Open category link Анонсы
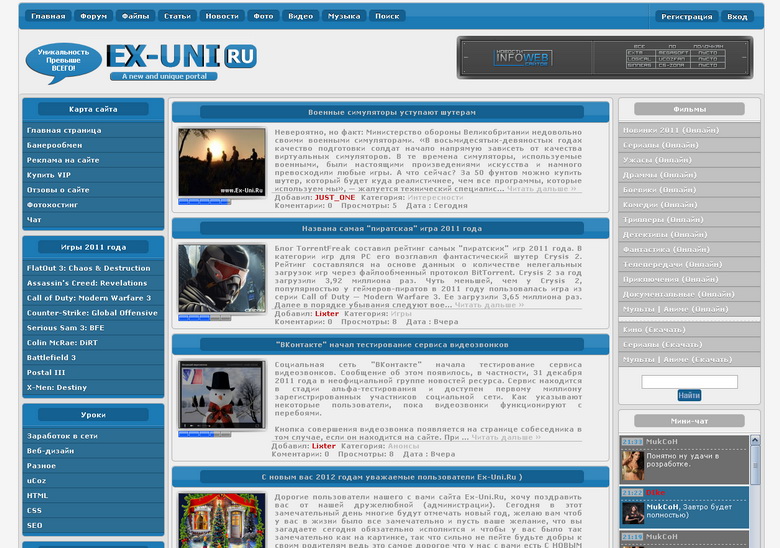The height and width of the screenshot is (548, 780). point(403,446)
